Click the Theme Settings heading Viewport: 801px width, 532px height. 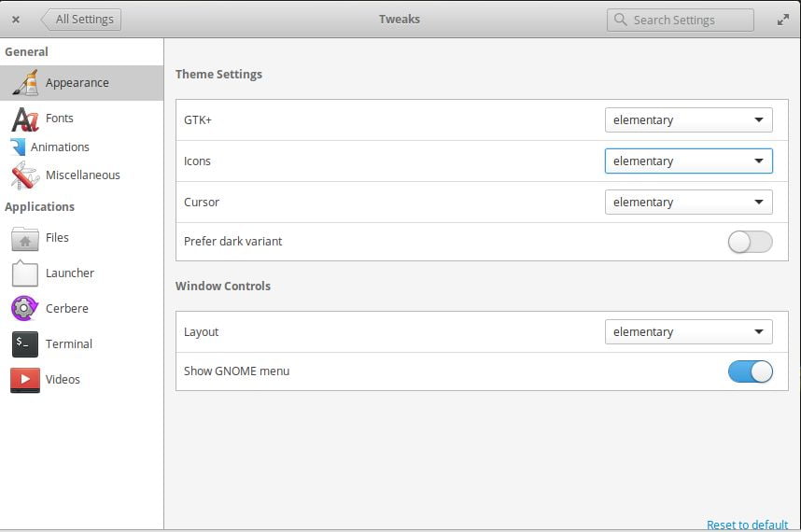pos(218,75)
